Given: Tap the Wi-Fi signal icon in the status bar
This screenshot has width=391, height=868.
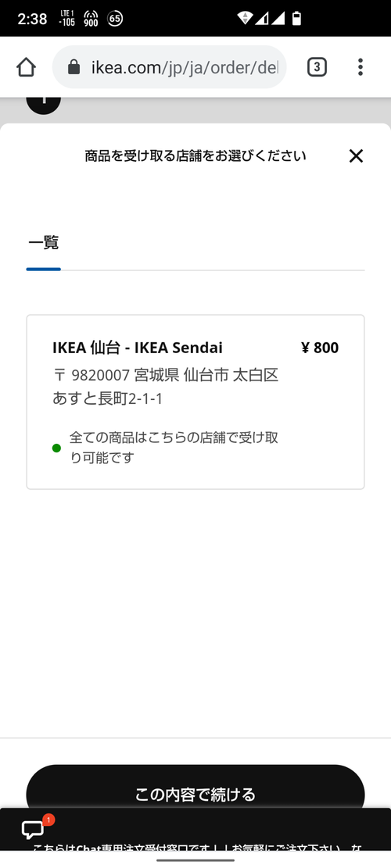Looking at the screenshot, I should pos(244,18).
